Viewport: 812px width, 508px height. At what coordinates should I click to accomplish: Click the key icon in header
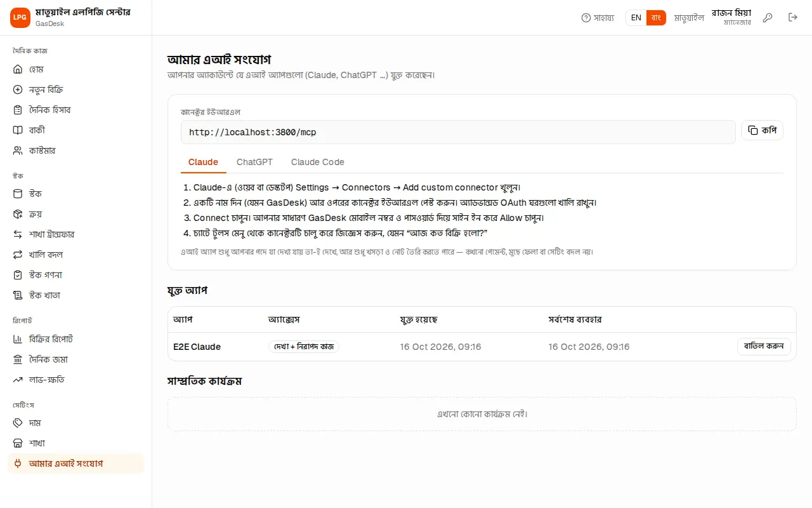click(768, 18)
